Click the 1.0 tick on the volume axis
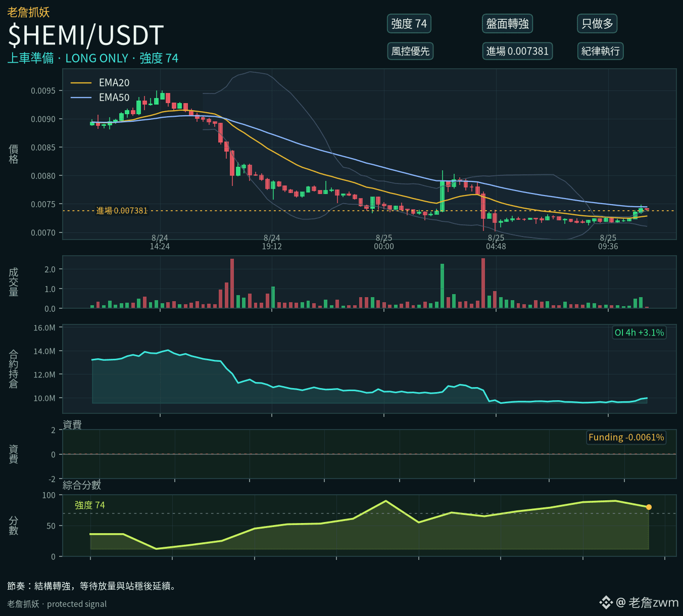Screen dimensions: 683x616 pos(50,289)
